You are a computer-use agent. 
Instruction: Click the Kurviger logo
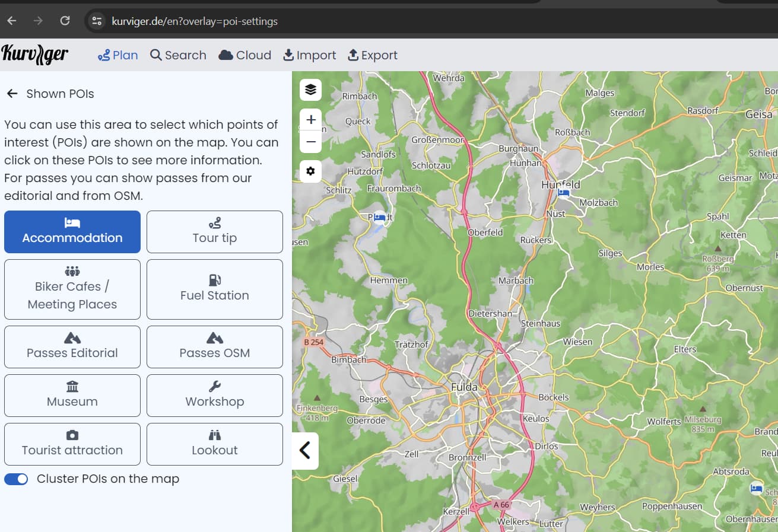tap(35, 55)
